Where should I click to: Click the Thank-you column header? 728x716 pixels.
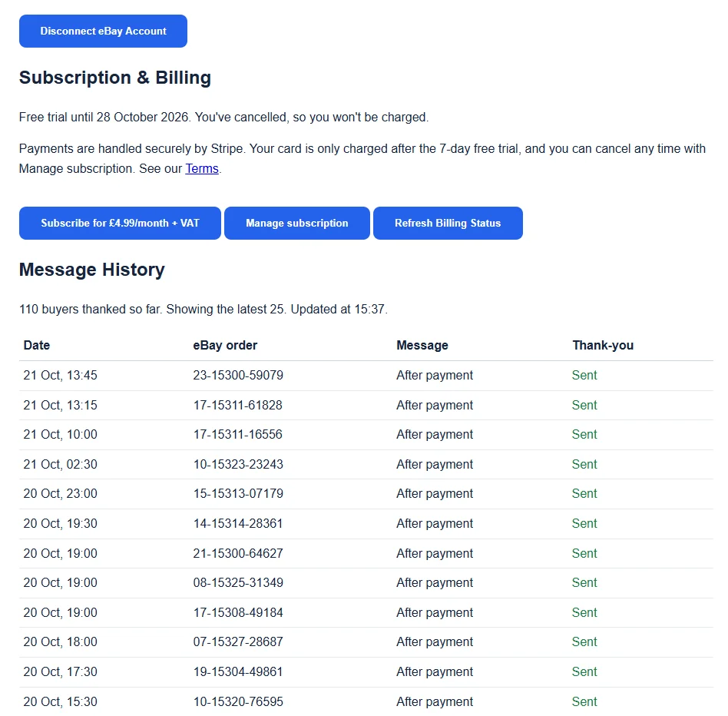603,346
